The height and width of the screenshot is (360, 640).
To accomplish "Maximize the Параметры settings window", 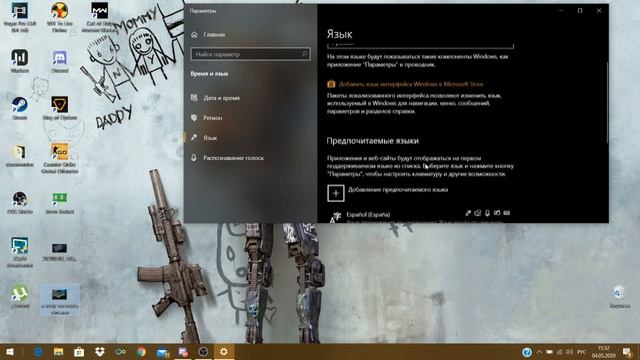I will tap(580, 11).
